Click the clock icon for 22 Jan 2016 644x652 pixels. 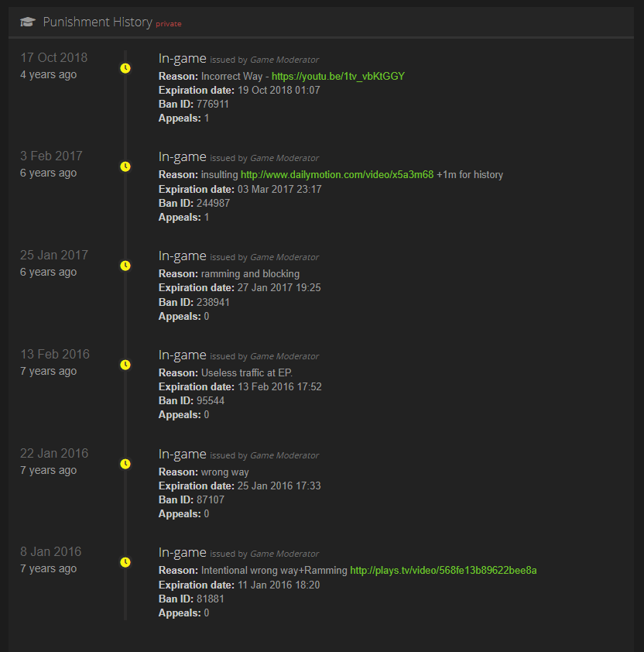125,464
